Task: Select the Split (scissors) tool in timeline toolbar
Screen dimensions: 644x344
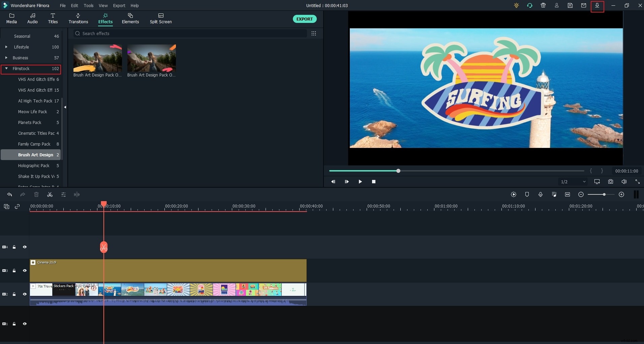Action: [x=50, y=194]
